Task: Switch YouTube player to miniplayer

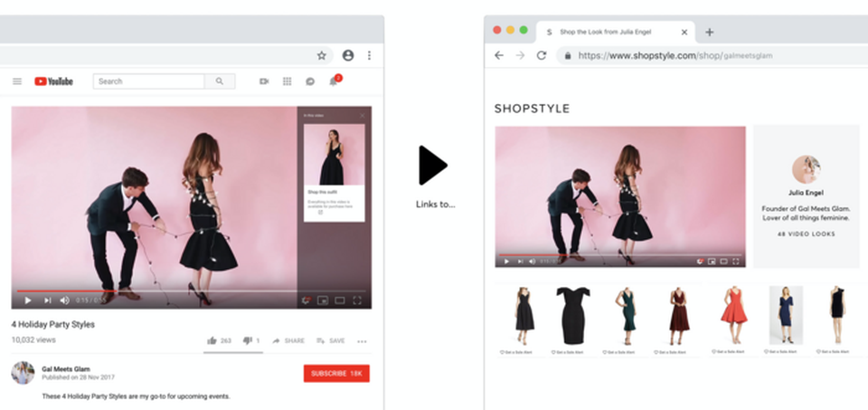Action: (x=323, y=300)
